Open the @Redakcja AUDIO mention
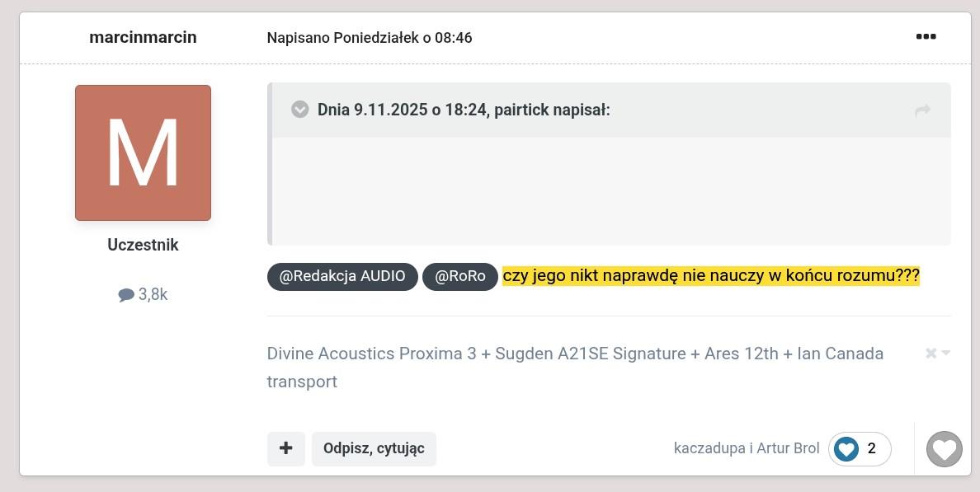The height and width of the screenshot is (492, 980). 342,277
